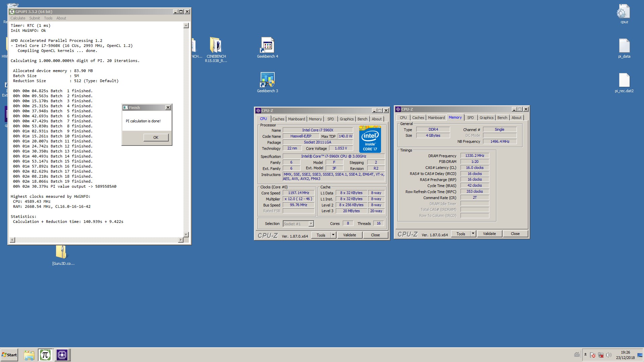Click Validate in right CPU-Z window
This screenshot has width=644, height=362.
tap(489, 234)
